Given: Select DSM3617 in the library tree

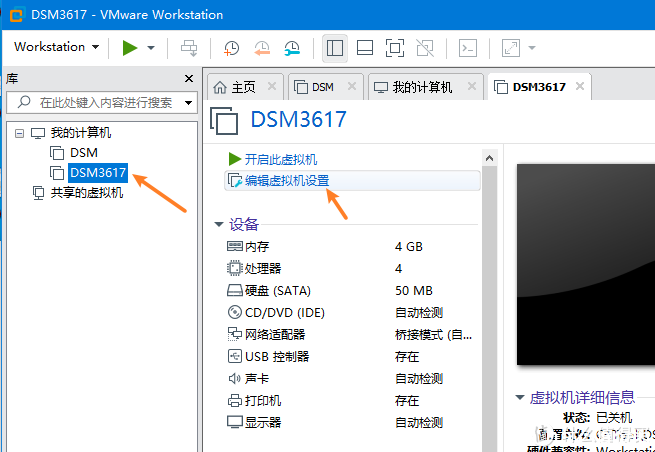Looking at the screenshot, I should [98, 173].
